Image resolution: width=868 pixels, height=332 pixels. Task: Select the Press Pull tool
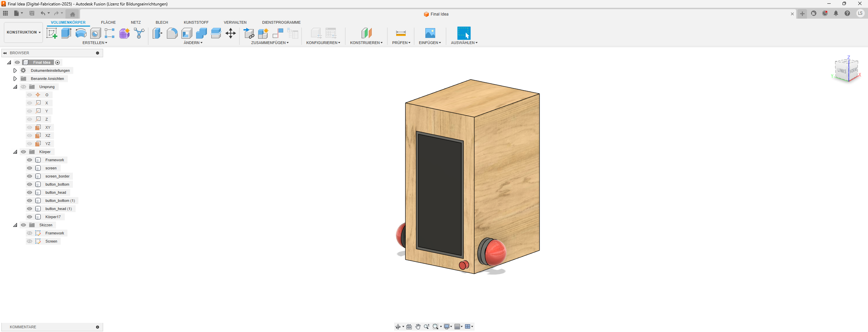click(x=157, y=33)
